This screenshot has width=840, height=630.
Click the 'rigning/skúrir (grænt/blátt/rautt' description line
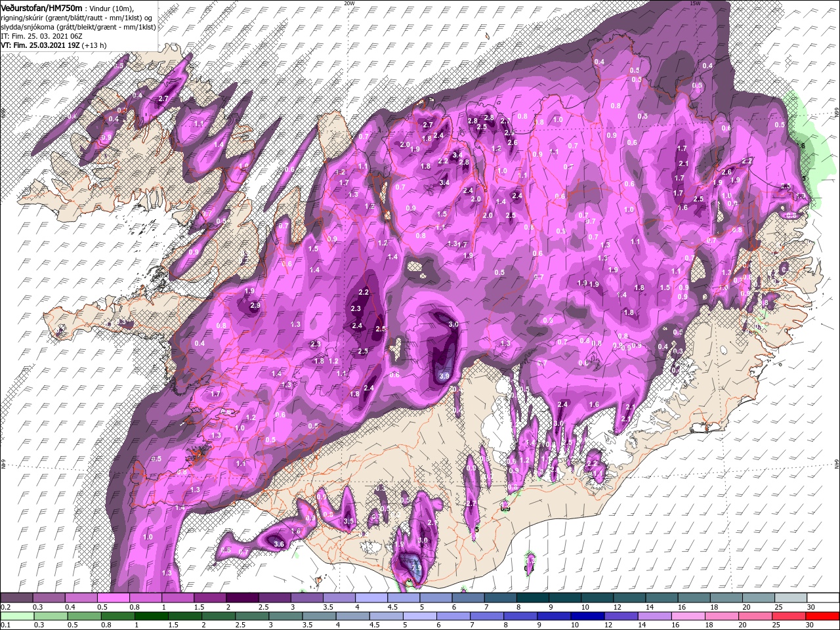(76, 17)
